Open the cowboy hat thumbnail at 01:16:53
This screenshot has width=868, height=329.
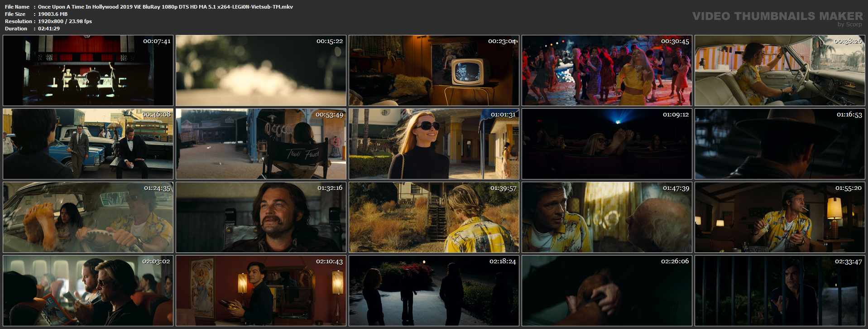[780, 144]
